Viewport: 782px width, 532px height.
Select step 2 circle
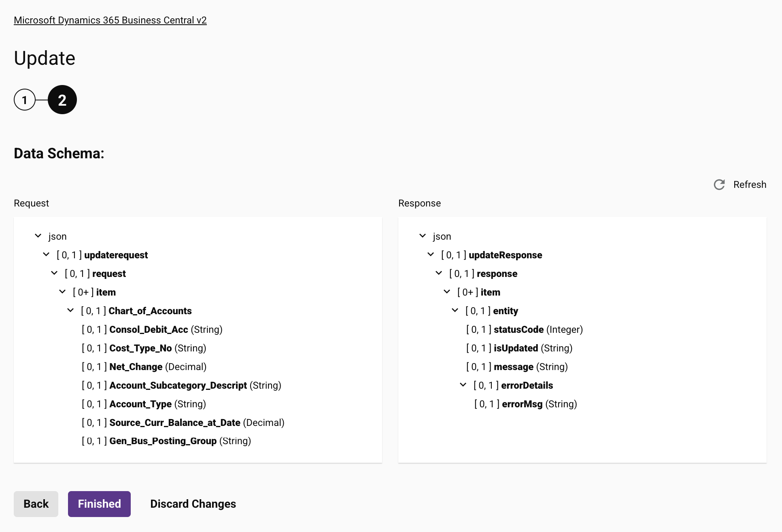62,100
